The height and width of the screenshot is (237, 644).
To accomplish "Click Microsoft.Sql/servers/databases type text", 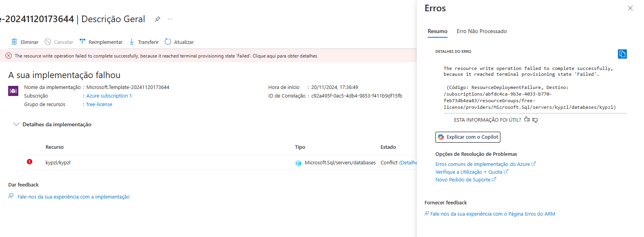I will pyautogui.click(x=340, y=163).
